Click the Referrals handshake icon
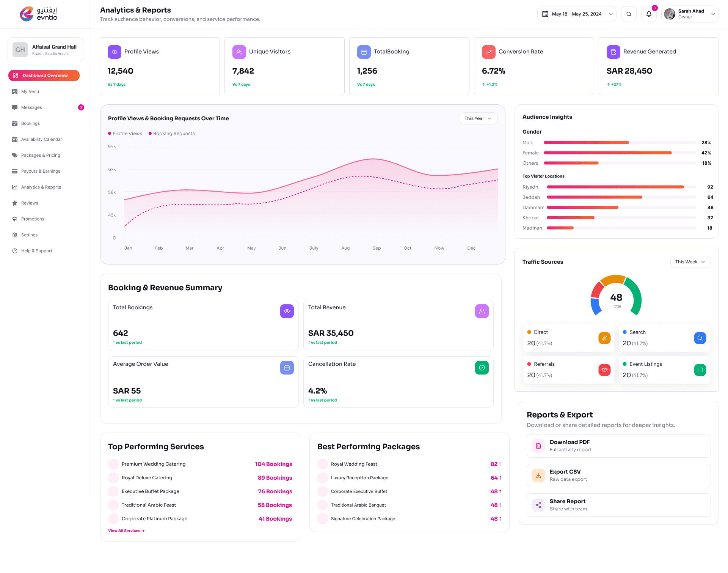This screenshot has height=573, width=728. tap(604, 370)
